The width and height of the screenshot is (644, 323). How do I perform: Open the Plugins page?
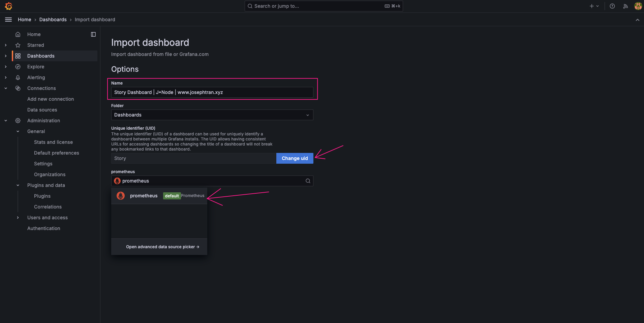coord(42,196)
